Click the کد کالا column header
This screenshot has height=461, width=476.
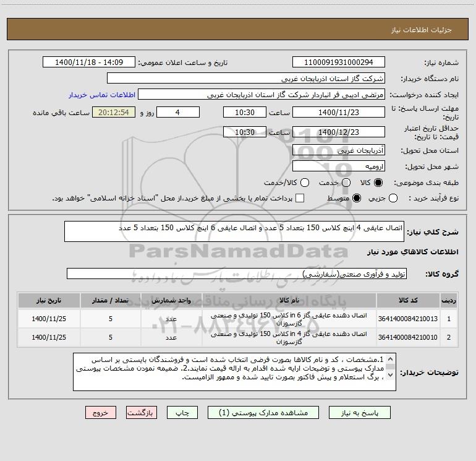[408, 300]
